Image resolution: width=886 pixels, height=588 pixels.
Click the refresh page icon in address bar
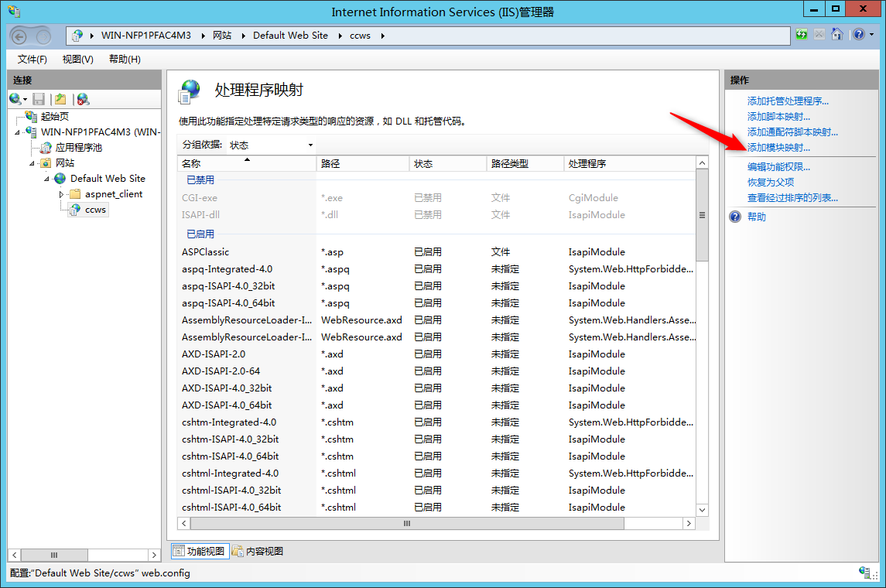801,35
